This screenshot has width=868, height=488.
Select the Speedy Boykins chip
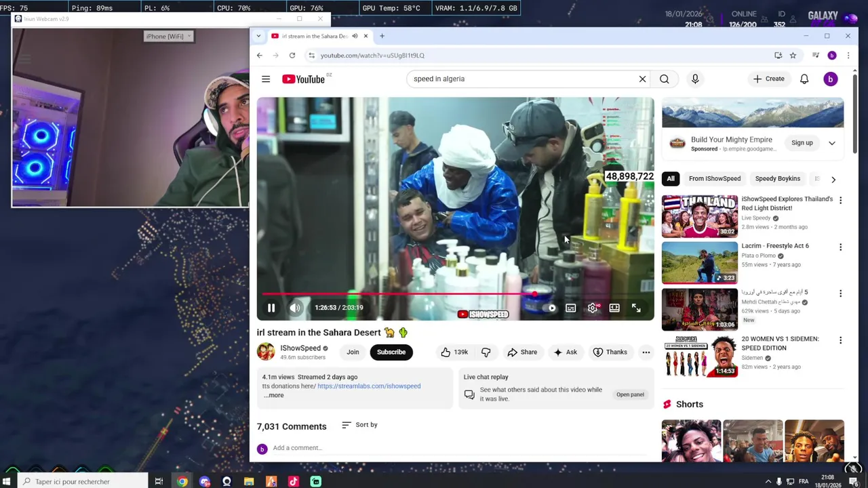(x=778, y=179)
